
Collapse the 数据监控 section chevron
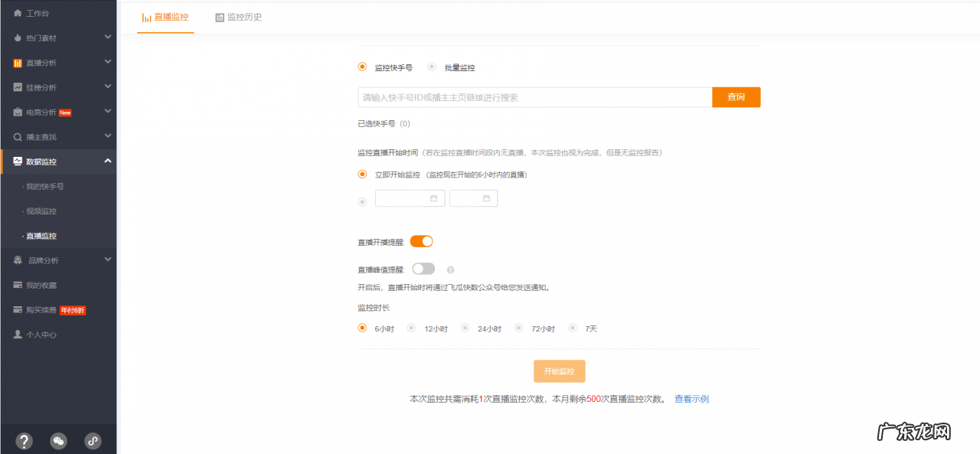109,161
